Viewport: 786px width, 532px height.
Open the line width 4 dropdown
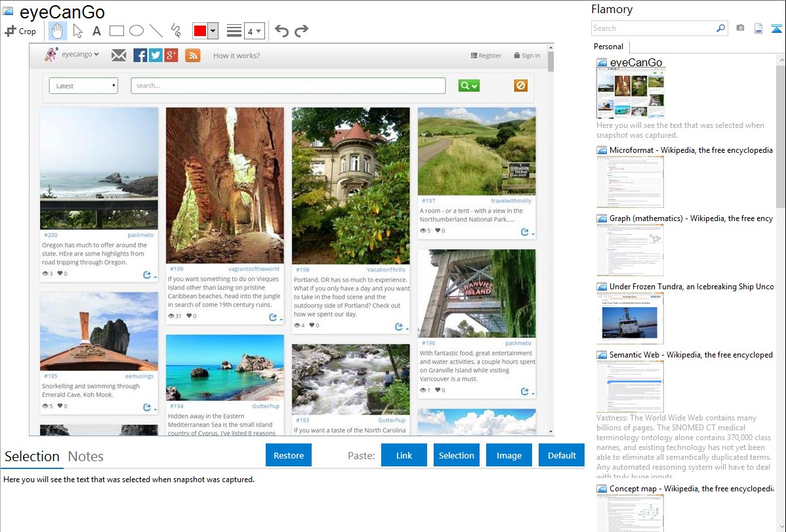pos(255,31)
